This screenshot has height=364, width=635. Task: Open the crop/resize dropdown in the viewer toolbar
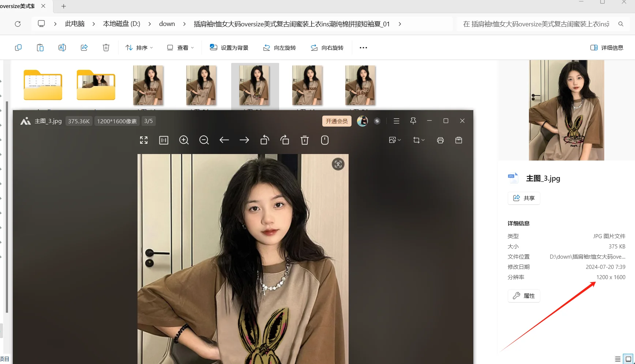click(418, 140)
